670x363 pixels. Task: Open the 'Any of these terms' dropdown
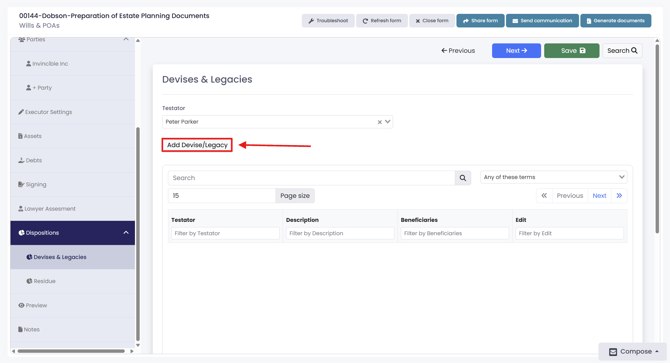click(x=554, y=177)
